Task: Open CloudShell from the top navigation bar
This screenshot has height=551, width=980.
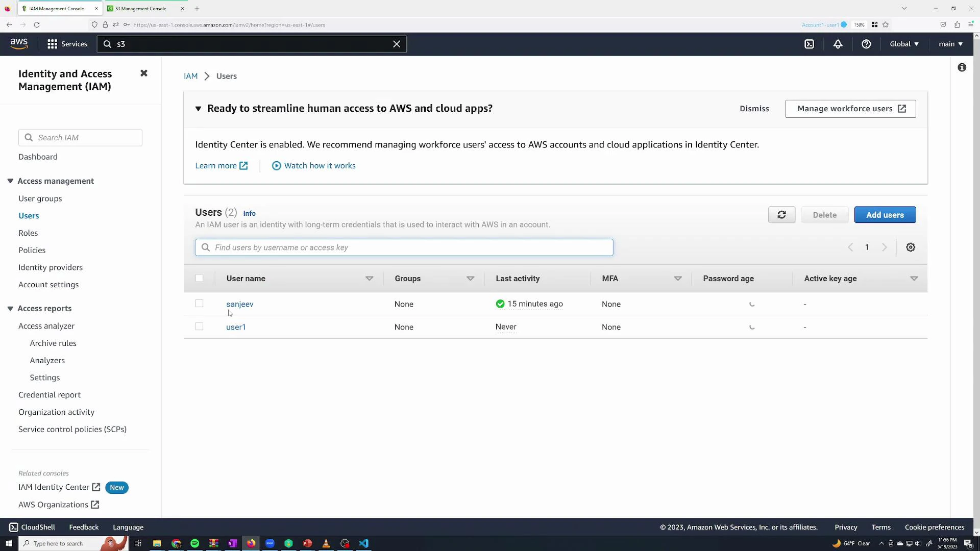Action: (810, 44)
